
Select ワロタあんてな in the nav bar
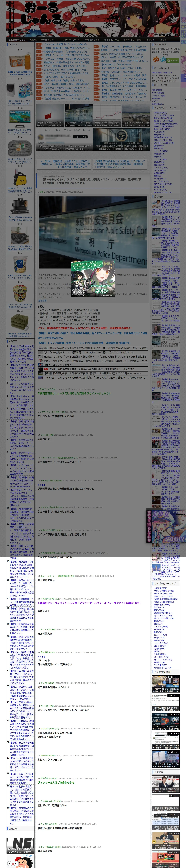[92, 40]
